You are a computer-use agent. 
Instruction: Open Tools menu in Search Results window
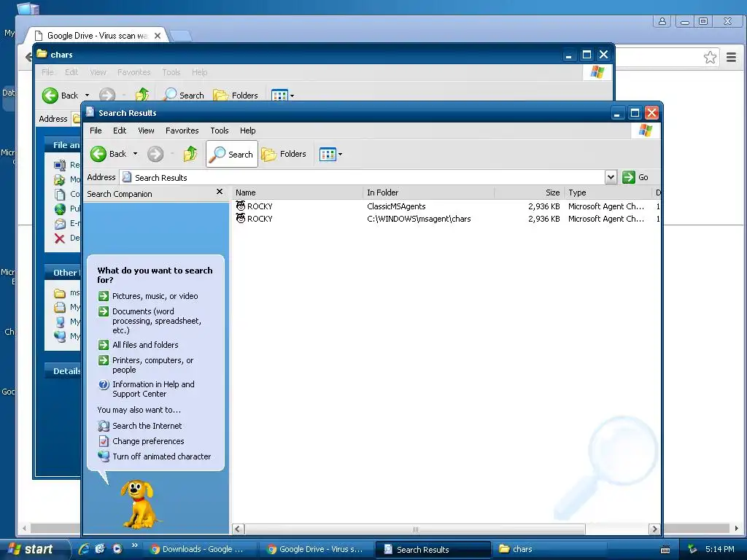(219, 131)
